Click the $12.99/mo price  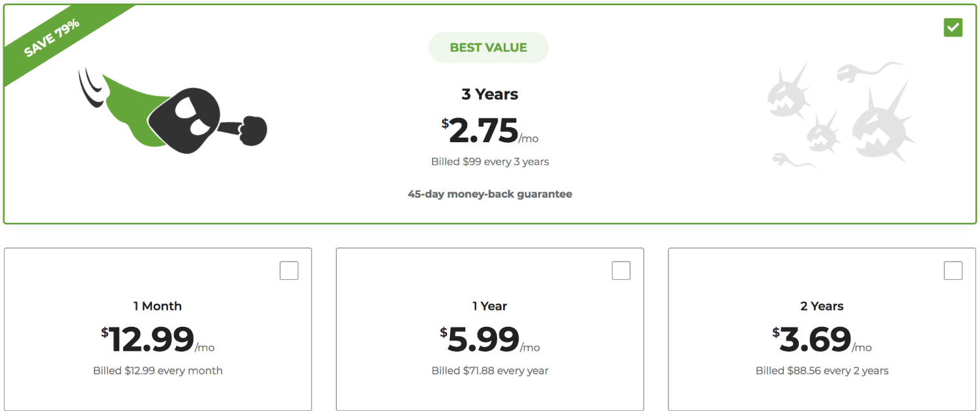click(x=158, y=339)
